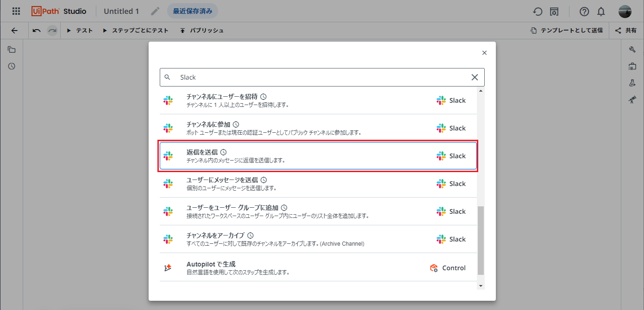Click the search magnifier icon

click(x=168, y=77)
